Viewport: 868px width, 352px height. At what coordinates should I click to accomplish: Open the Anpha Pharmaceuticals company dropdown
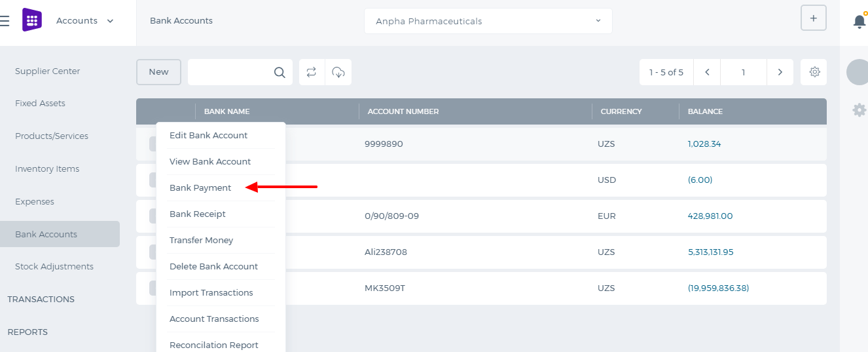pyautogui.click(x=488, y=21)
